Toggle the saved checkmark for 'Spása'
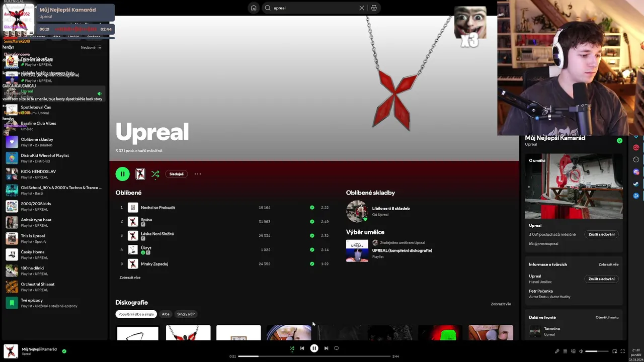Viewport: 644px width, 362px height. pos(312,222)
